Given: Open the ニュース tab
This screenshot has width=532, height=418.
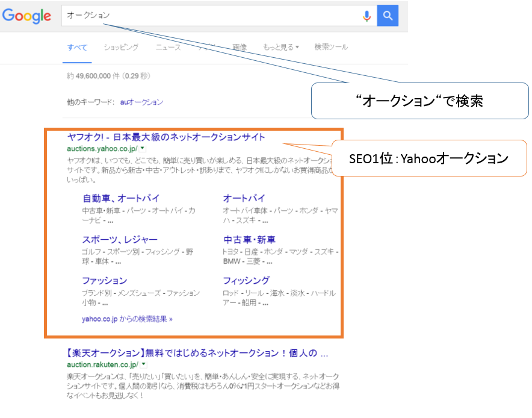Looking at the screenshot, I should [x=168, y=47].
